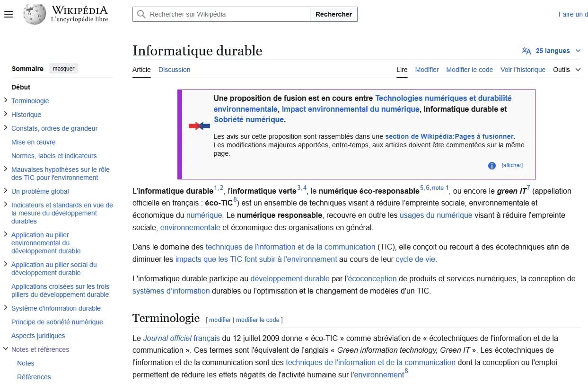
Task: Click the translation languages icon
Action: pyautogui.click(x=526, y=51)
